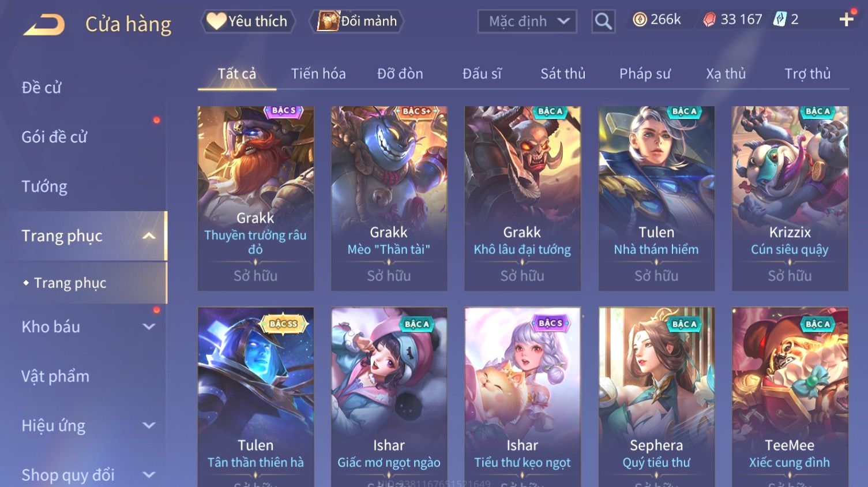
Task: Click the gold coin balance icon
Action: (640, 20)
